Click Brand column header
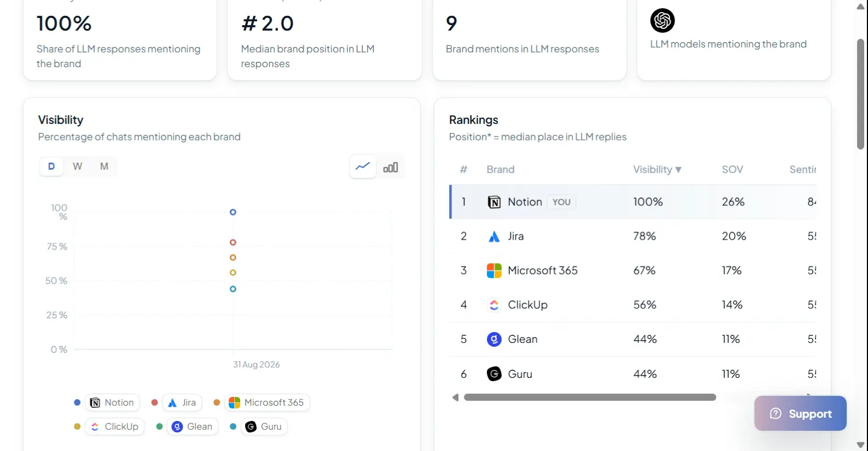 (501, 170)
